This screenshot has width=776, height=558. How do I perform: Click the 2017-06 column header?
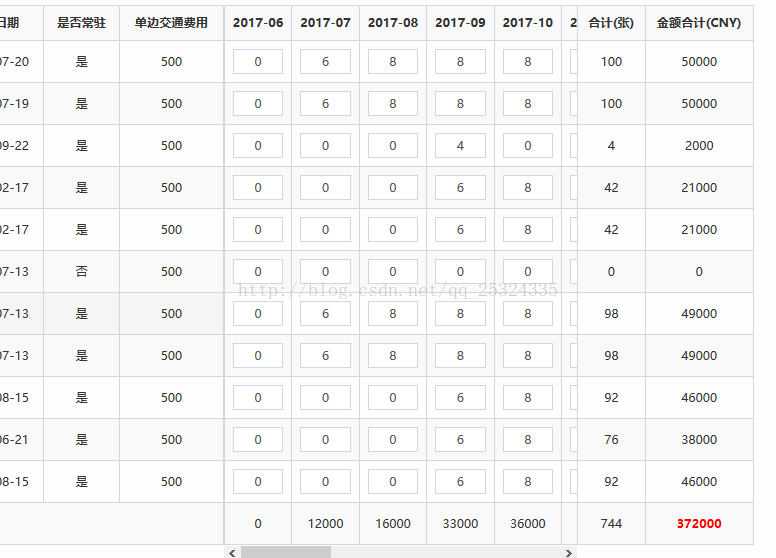(258, 23)
